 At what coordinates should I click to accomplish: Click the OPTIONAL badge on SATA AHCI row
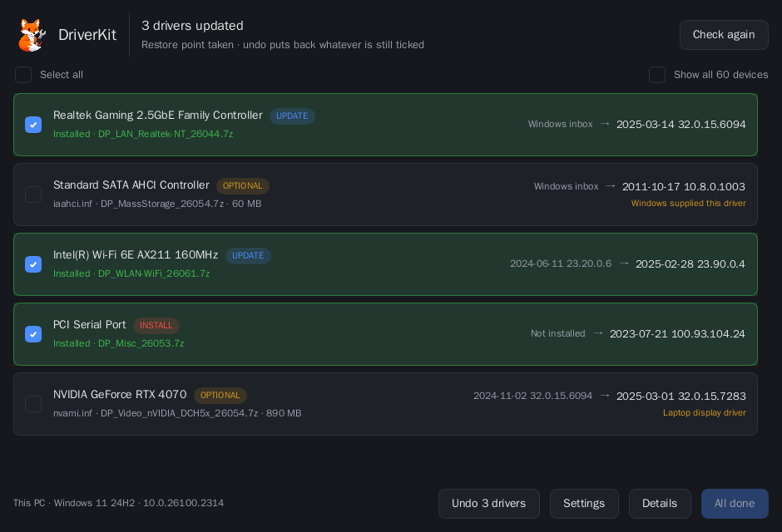coord(242,186)
